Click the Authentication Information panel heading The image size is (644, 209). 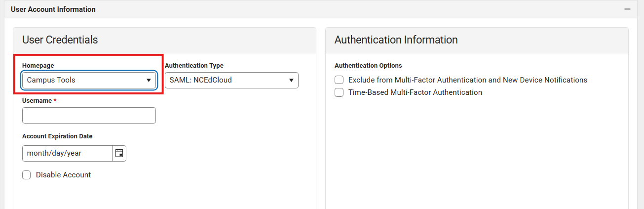point(396,40)
